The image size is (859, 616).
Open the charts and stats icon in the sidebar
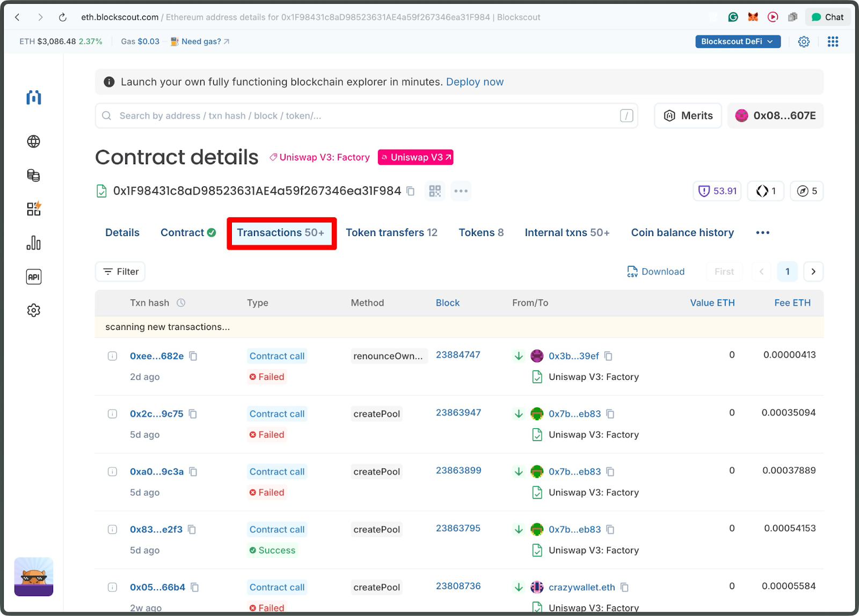coord(33,243)
